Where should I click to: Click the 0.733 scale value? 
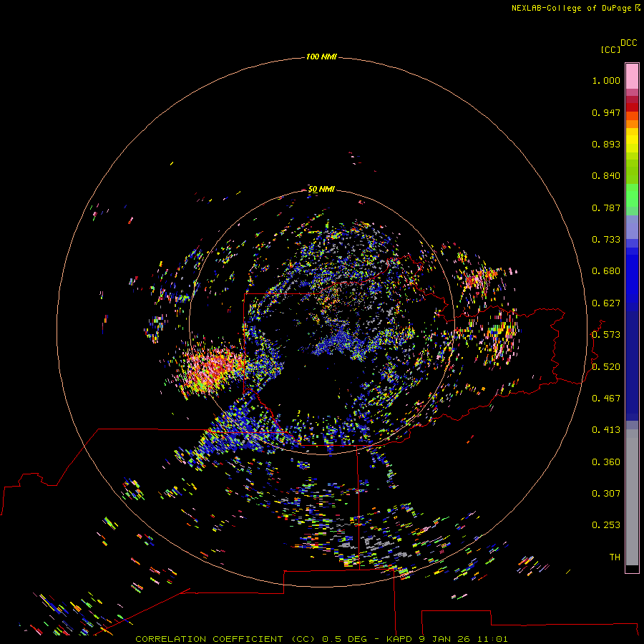[x=606, y=240]
